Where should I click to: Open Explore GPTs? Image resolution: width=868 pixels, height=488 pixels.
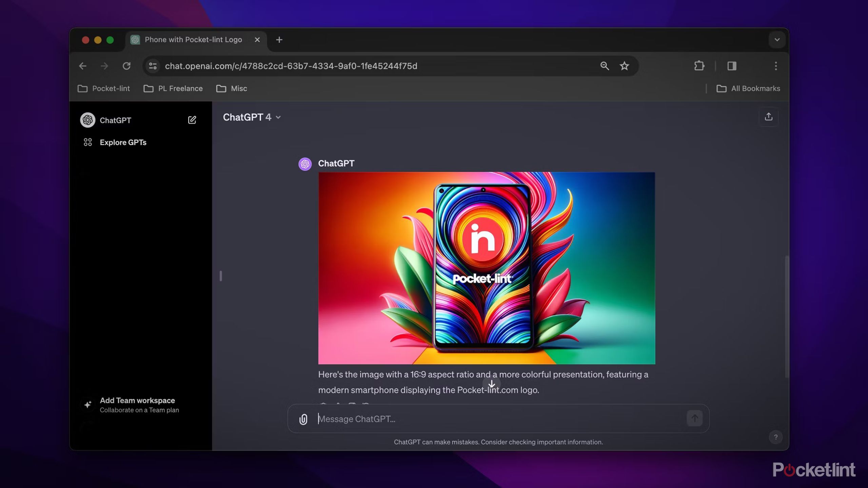pyautogui.click(x=123, y=142)
